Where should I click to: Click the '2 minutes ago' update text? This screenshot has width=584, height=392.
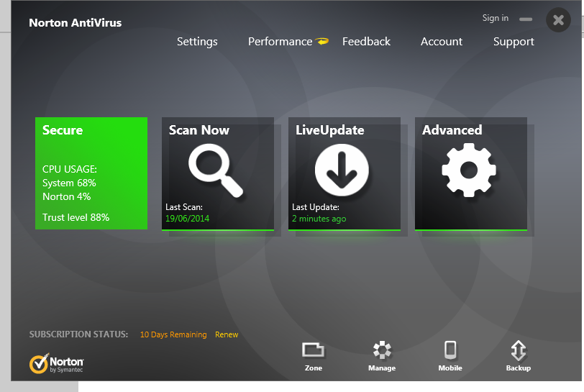click(319, 219)
